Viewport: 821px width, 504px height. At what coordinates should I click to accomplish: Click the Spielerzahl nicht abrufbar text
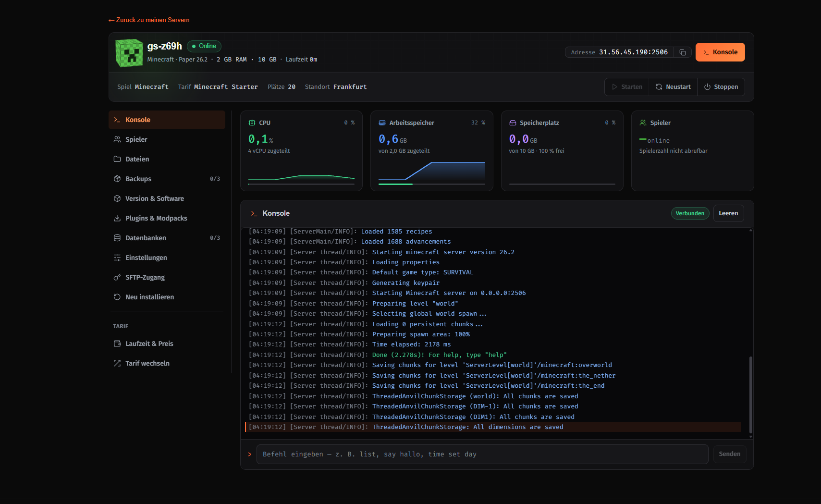click(x=673, y=151)
